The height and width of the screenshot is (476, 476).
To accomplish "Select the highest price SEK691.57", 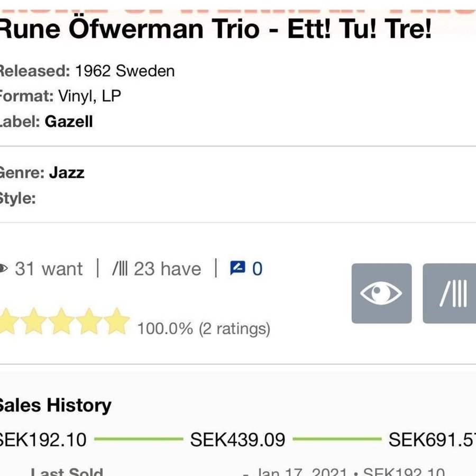I will [x=431, y=439].
